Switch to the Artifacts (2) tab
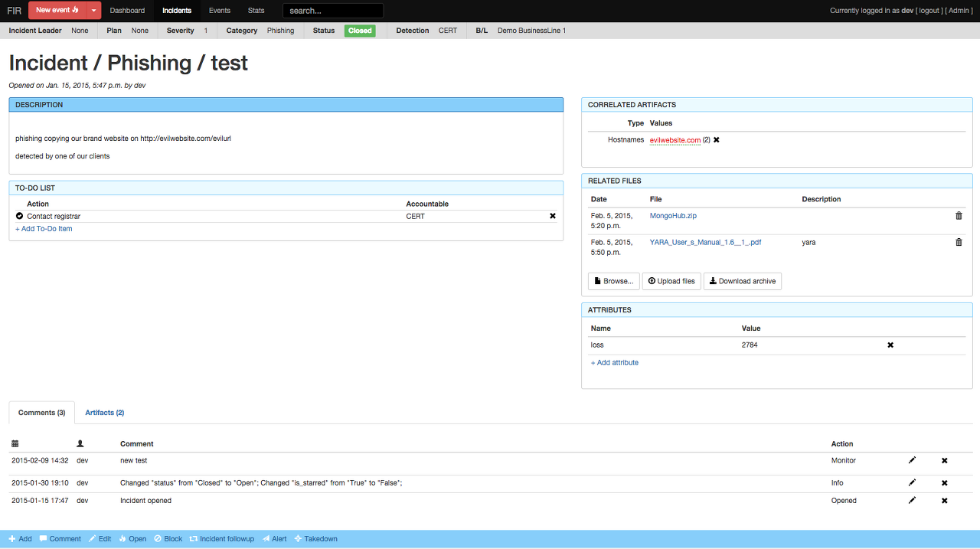Image resolution: width=980 pixels, height=549 pixels. point(105,413)
